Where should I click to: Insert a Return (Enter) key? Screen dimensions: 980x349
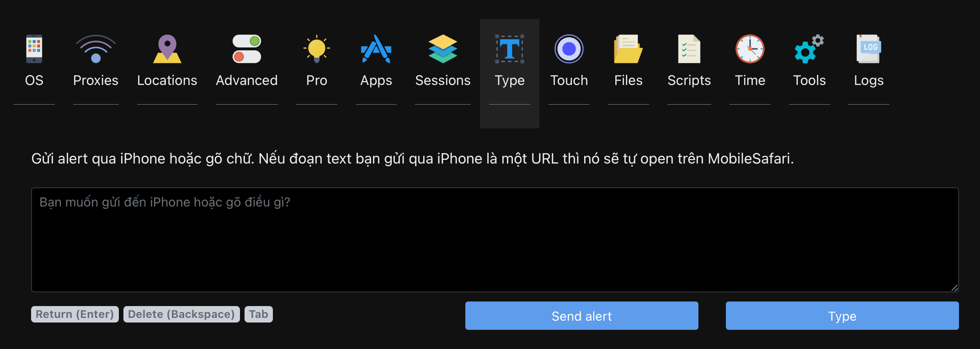tap(75, 314)
